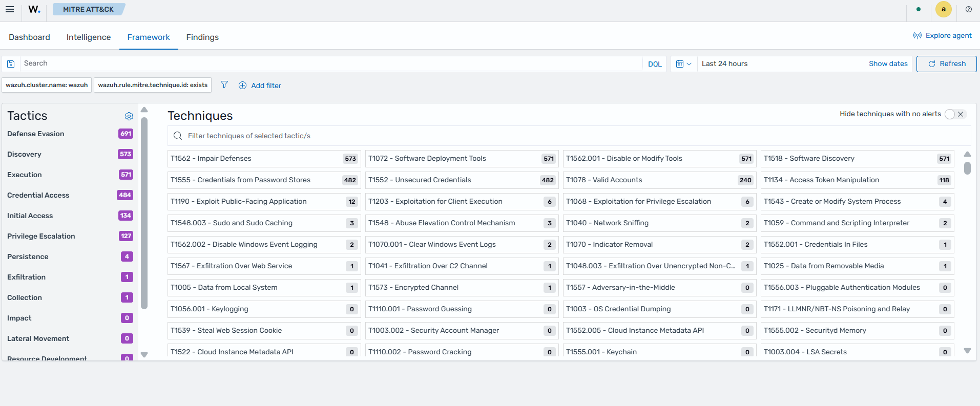Screen dimensions: 980x406
Task: Select the Framework tab
Action: 149,37
